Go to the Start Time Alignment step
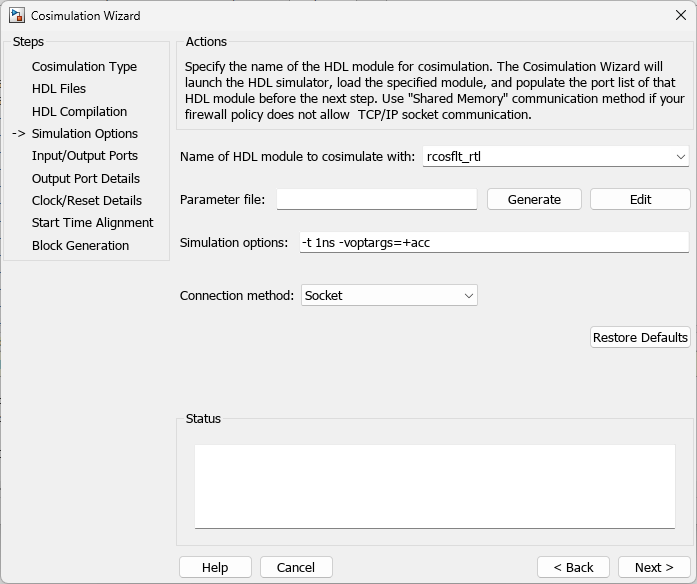 (x=92, y=223)
